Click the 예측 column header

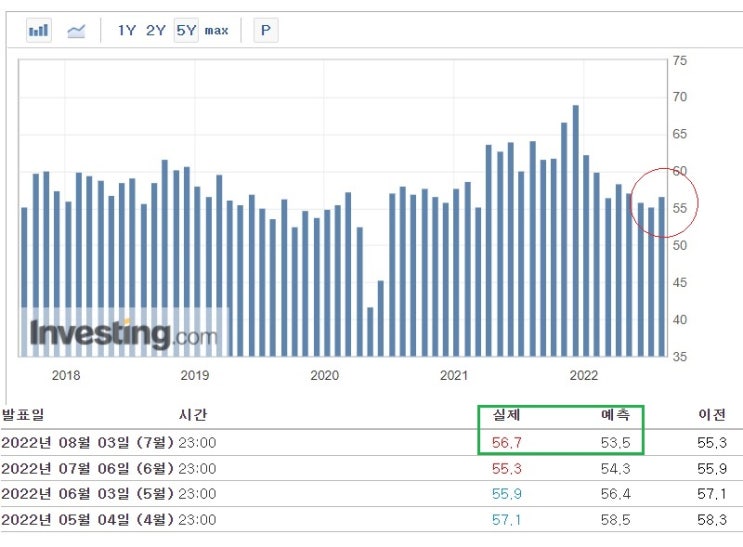click(x=616, y=415)
